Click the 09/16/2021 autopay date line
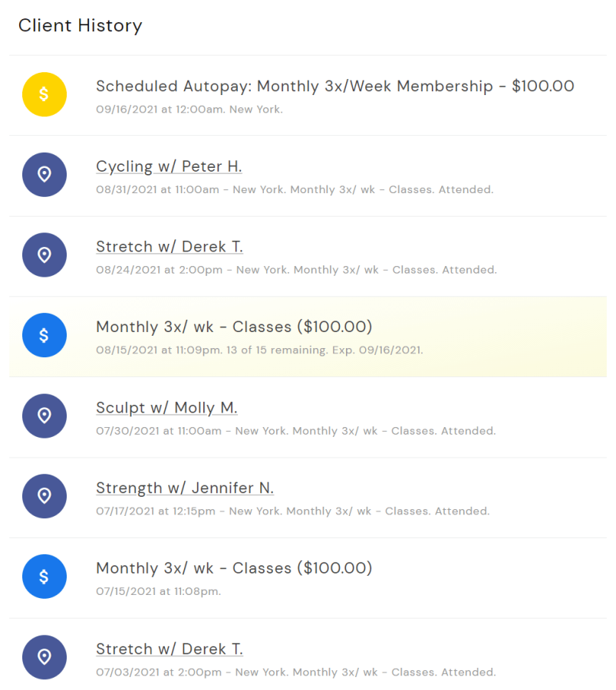The height and width of the screenshot is (690, 616). click(189, 110)
